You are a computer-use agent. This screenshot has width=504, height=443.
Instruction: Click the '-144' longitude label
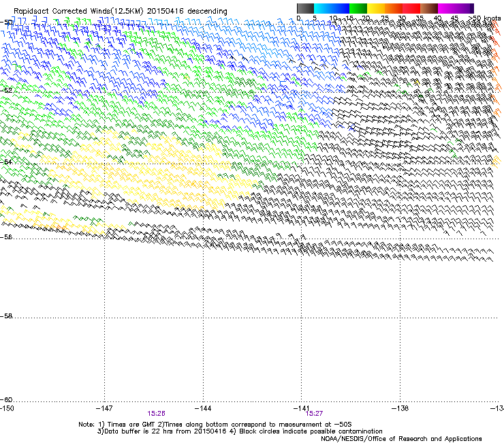[203, 408]
